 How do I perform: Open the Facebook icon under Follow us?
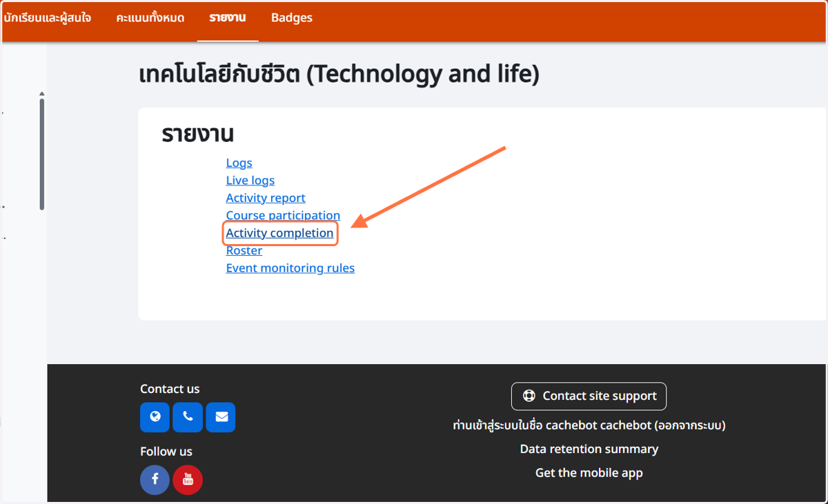tap(155, 480)
